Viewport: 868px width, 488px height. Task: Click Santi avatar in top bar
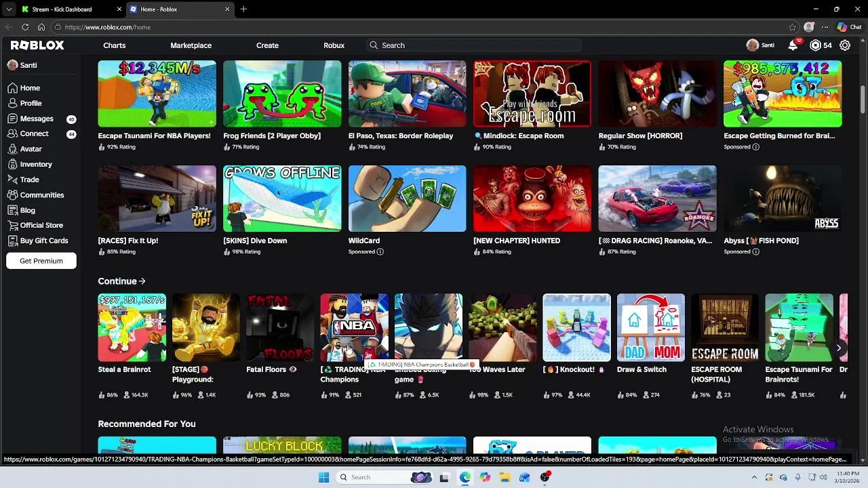pos(752,45)
